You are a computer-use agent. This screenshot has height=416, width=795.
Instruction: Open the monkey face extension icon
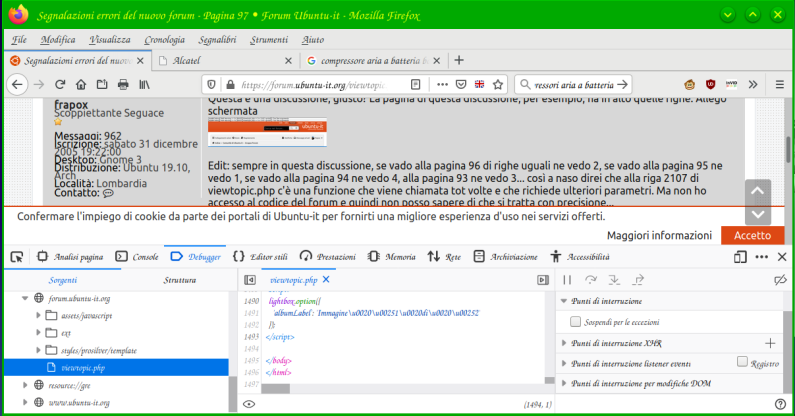(690, 85)
